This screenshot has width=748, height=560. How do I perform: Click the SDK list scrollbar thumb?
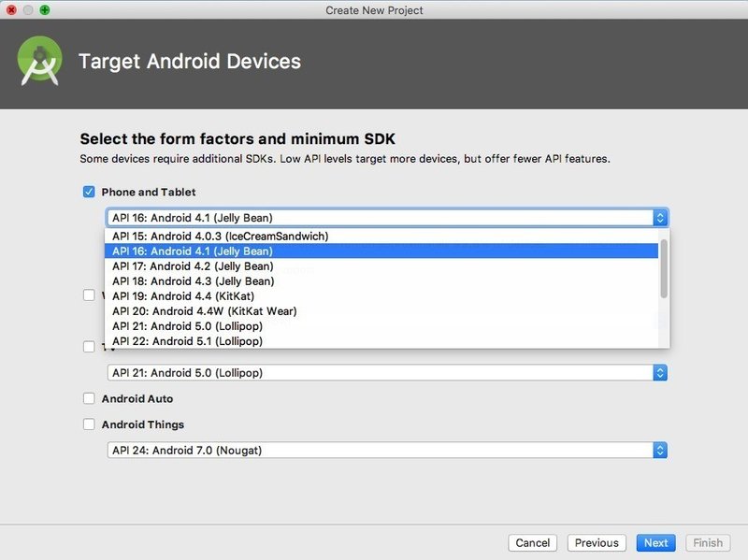click(664, 268)
